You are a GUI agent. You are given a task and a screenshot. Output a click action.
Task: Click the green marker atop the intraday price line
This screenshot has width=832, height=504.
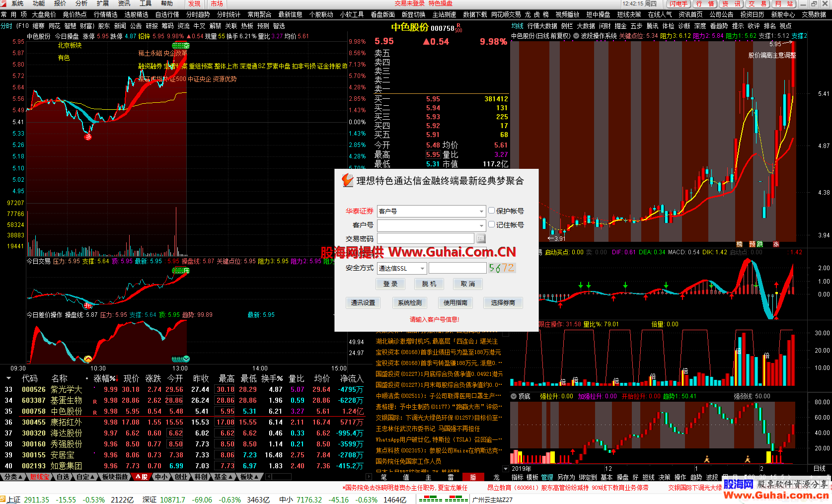pos(180,46)
